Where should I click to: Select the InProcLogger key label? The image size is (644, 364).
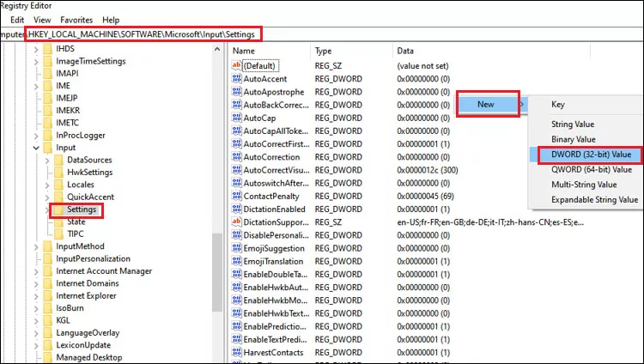coord(81,135)
